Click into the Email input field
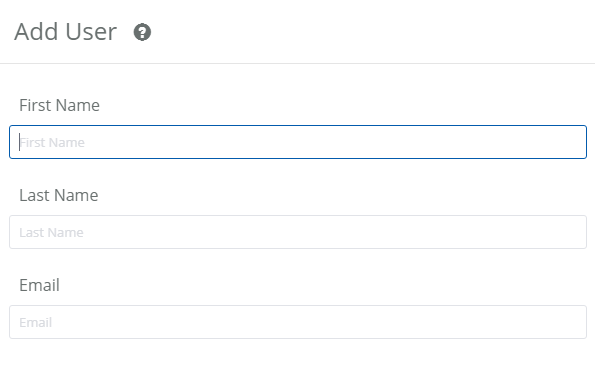 298,322
